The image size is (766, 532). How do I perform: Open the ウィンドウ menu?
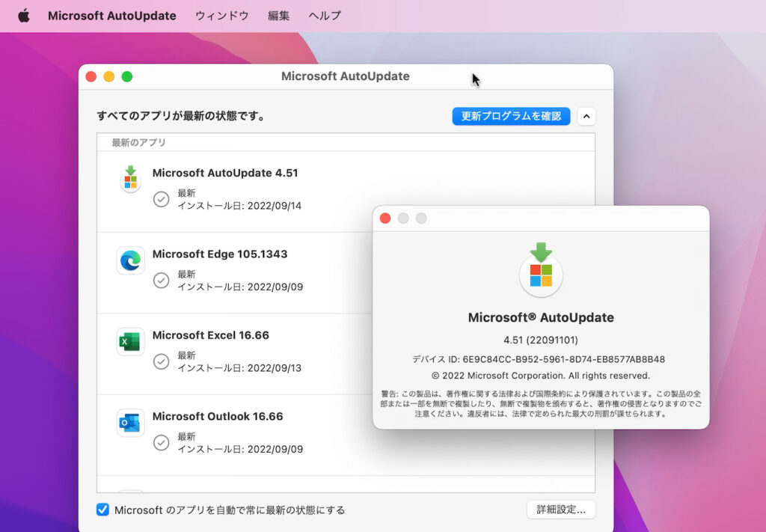[x=221, y=15]
